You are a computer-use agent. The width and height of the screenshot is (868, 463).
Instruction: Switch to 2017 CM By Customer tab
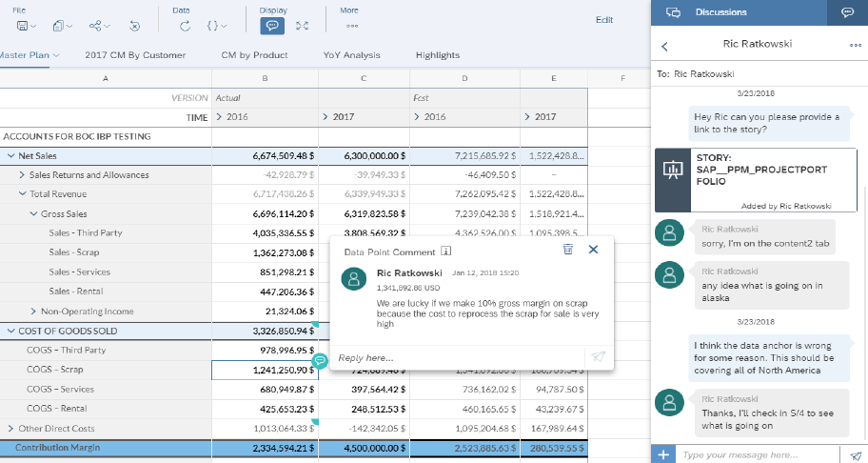tap(135, 55)
